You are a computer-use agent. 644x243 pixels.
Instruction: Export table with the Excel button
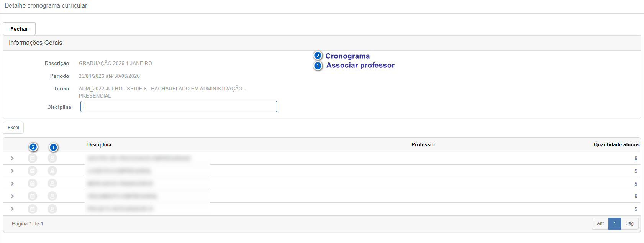pyautogui.click(x=13, y=128)
